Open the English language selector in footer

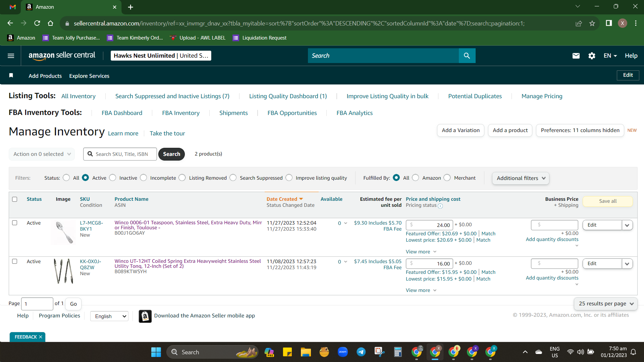(109, 316)
